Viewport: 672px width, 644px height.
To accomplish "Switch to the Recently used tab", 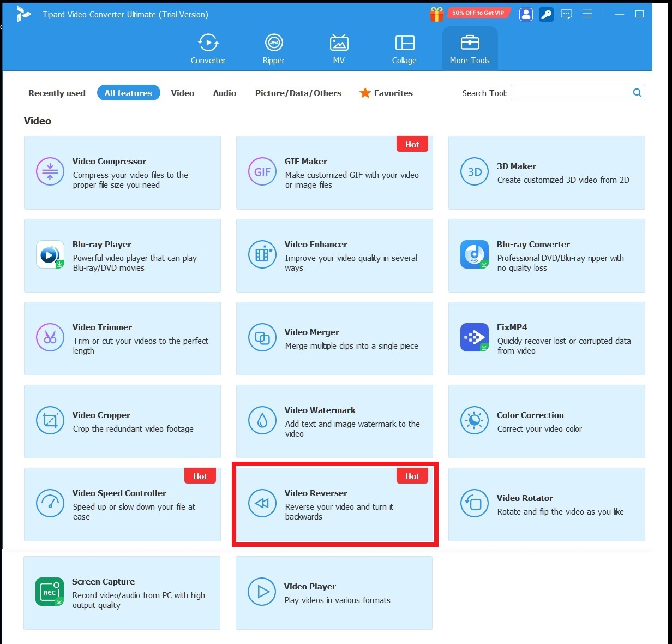I will pos(57,93).
